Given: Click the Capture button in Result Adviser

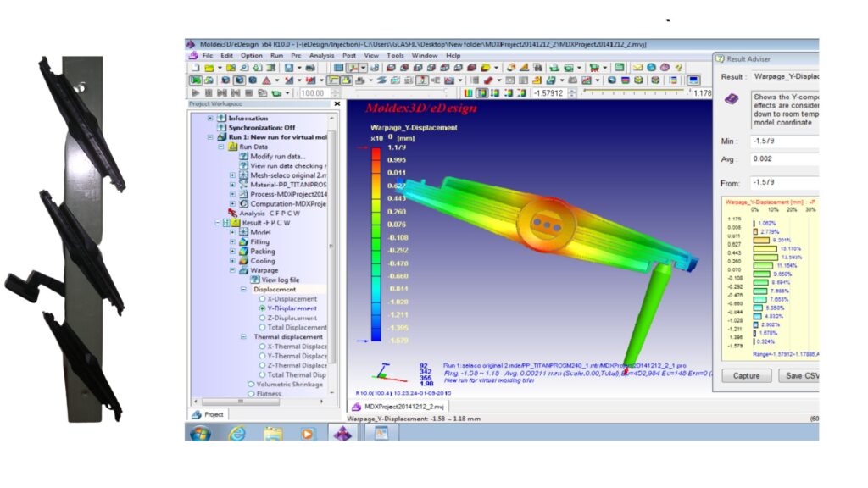Looking at the screenshot, I should (746, 375).
